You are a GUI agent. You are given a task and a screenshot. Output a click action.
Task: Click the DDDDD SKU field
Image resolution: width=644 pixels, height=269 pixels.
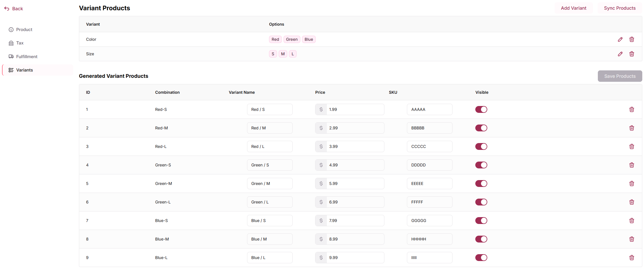pyautogui.click(x=429, y=165)
